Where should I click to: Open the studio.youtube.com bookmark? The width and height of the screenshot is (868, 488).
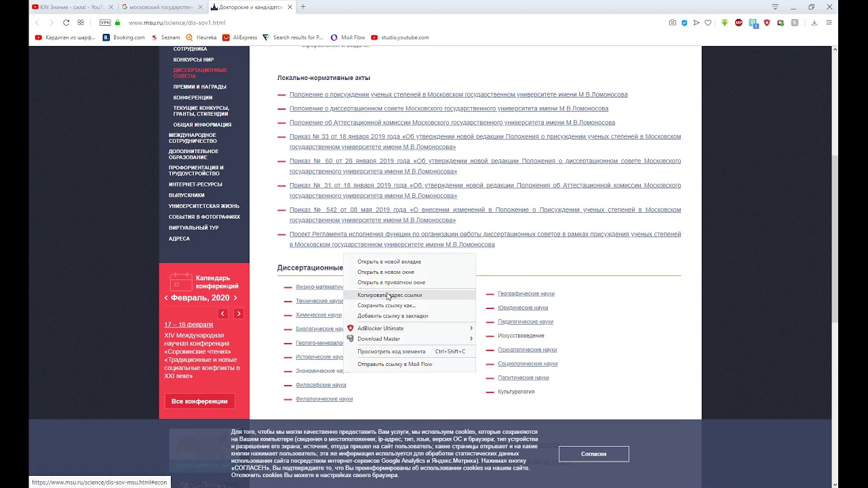tap(399, 37)
